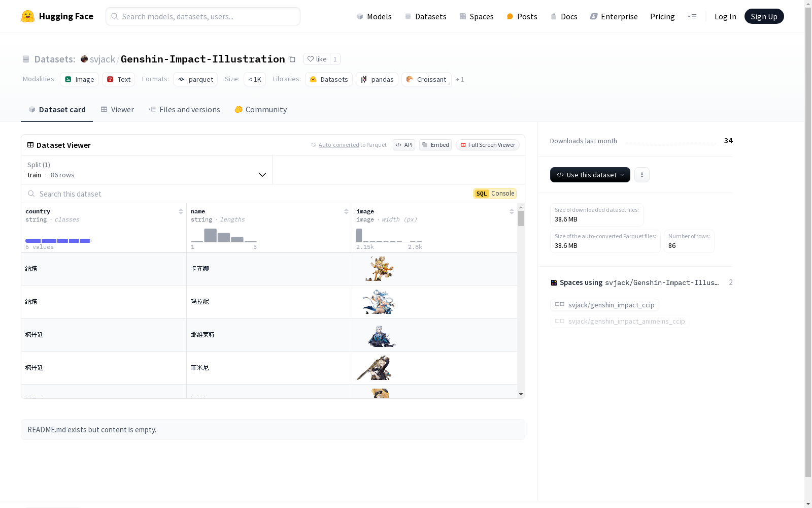Open the svjack profile link
Screen dimensions: 812x508
click(x=103, y=59)
